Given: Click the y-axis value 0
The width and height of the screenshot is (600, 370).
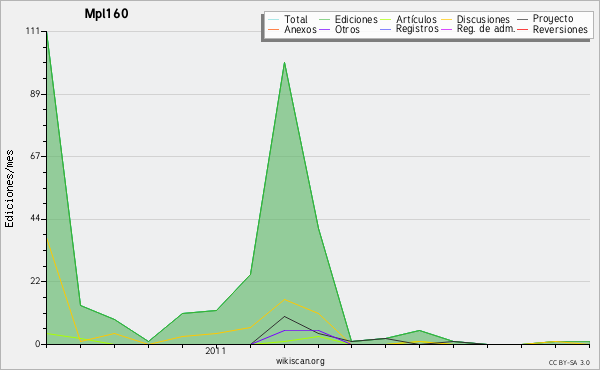Looking at the screenshot, I should pos(38,344).
